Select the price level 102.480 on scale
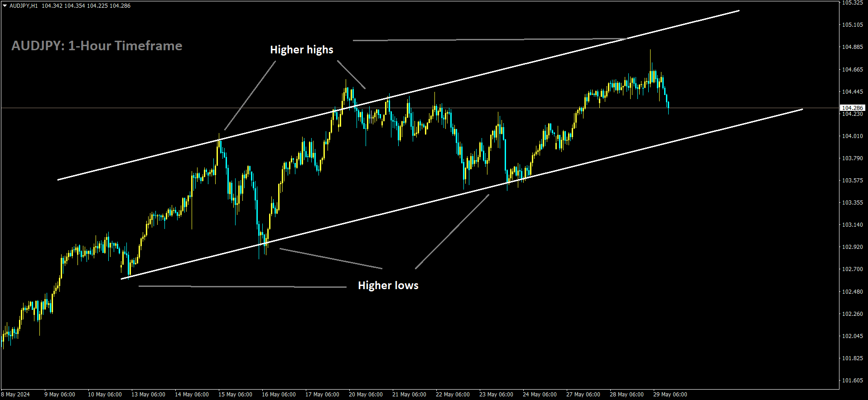Screen dimensions: 868x400 [853, 292]
